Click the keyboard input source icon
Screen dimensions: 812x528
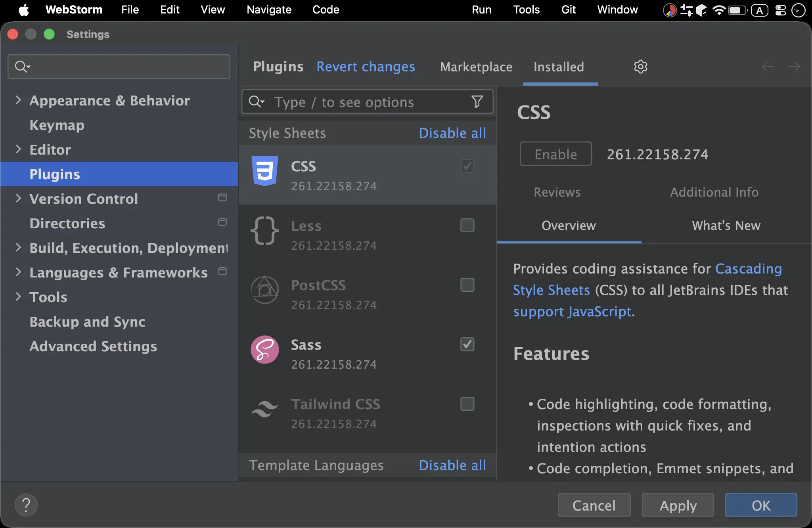point(760,10)
